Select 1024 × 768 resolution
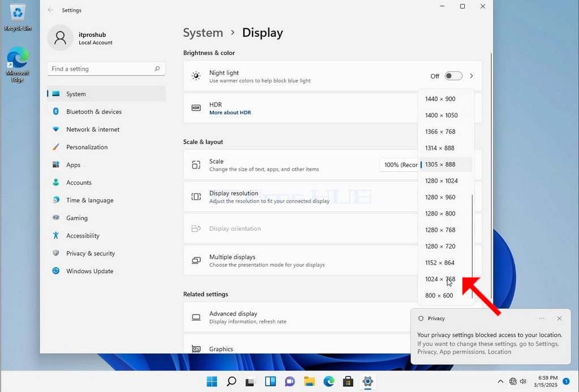 tap(446, 279)
